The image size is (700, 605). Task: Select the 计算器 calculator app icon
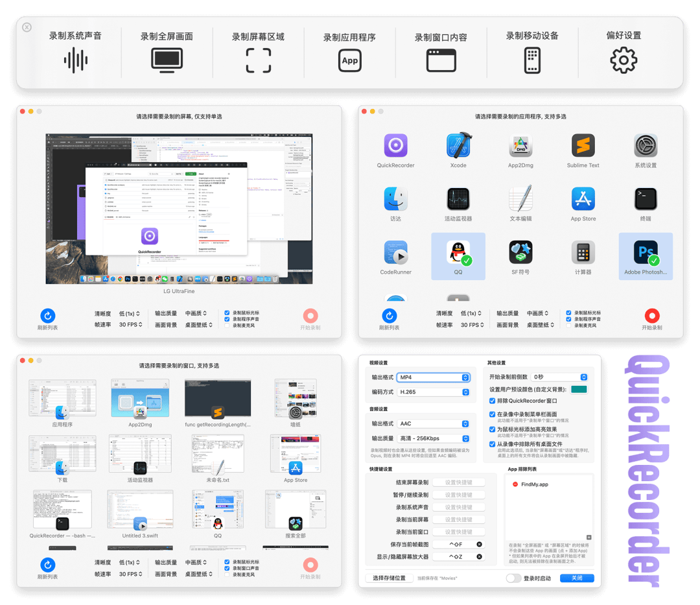tap(583, 252)
